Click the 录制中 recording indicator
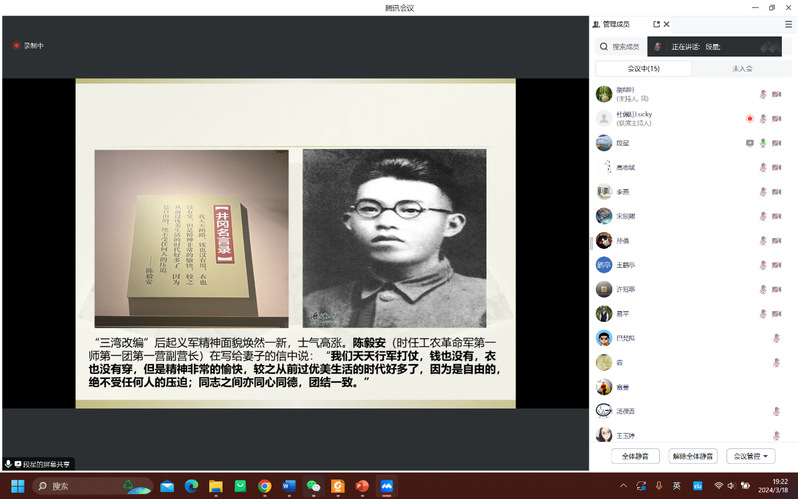The image size is (798, 499). coord(28,45)
